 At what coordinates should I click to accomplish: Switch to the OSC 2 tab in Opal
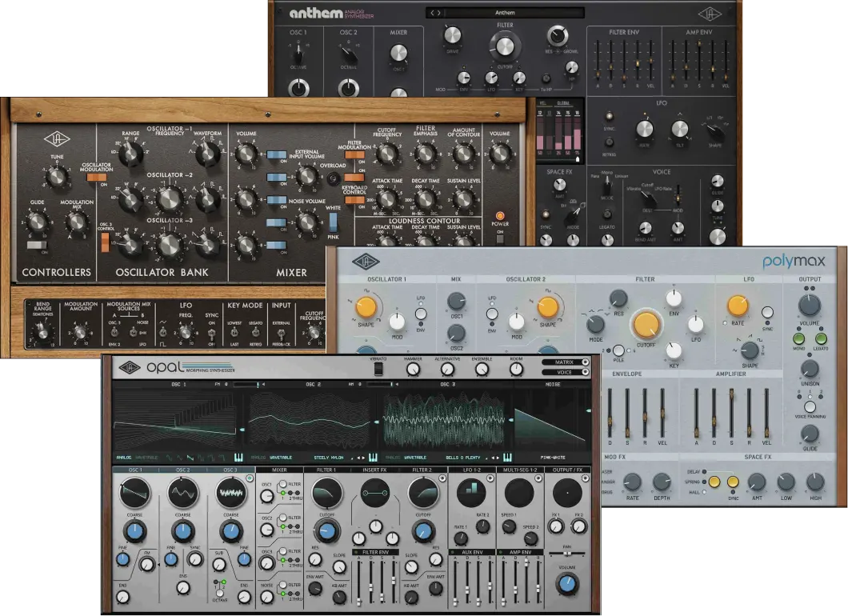[183, 470]
